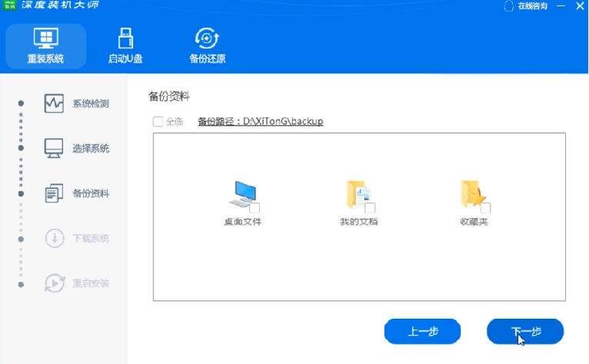Select the 桌面文件 computer icon
The width and height of the screenshot is (589, 364).
tap(244, 194)
